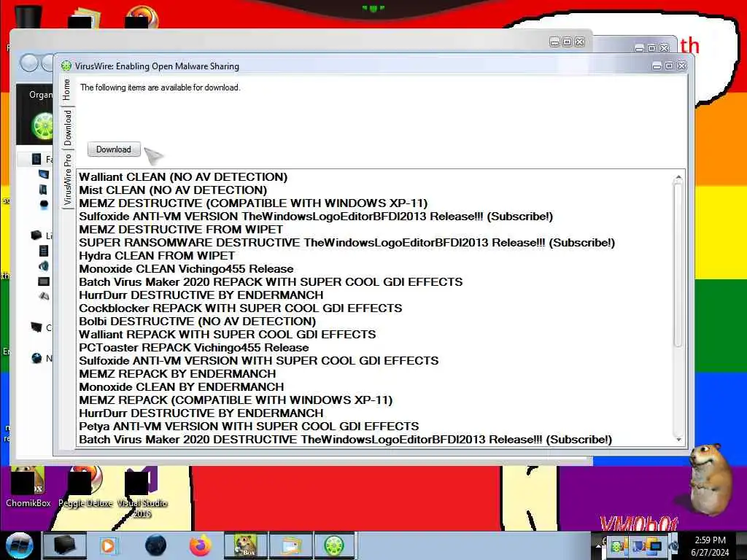Image resolution: width=747 pixels, height=560 pixels.
Task: Switch to the Explorer folder taskbar button
Action: tap(290, 545)
